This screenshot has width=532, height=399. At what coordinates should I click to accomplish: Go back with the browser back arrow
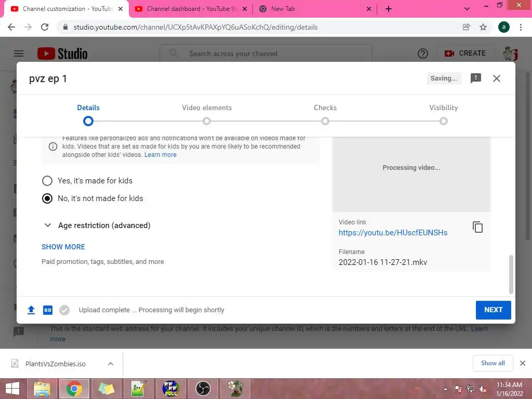point(11,27)
